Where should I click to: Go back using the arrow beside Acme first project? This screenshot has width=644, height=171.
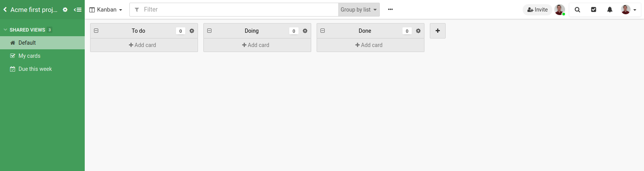click(x=5, y=10)
